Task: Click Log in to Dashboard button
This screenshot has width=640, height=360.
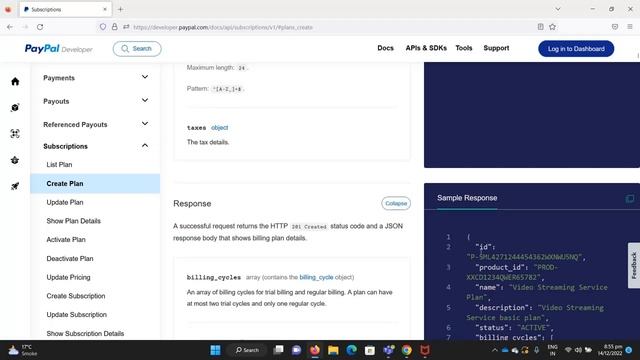Action: pyautogui.click(x=576, y=49)
